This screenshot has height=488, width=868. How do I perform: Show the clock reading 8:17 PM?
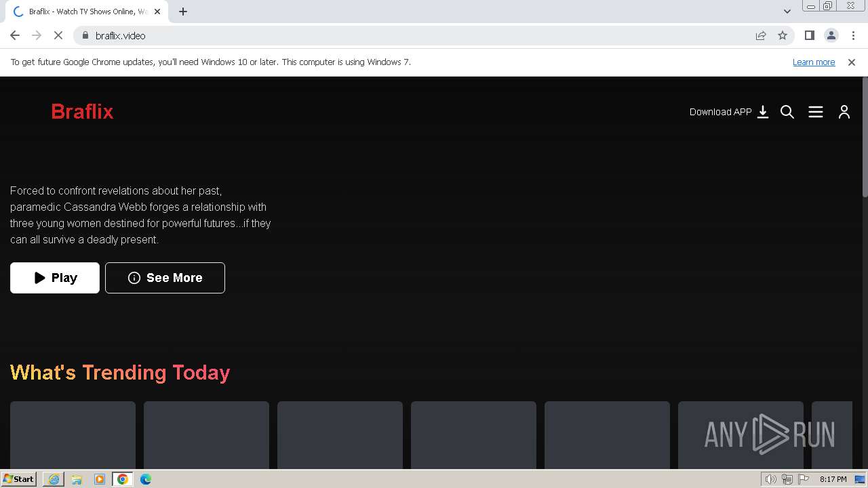tap(833, 479)
